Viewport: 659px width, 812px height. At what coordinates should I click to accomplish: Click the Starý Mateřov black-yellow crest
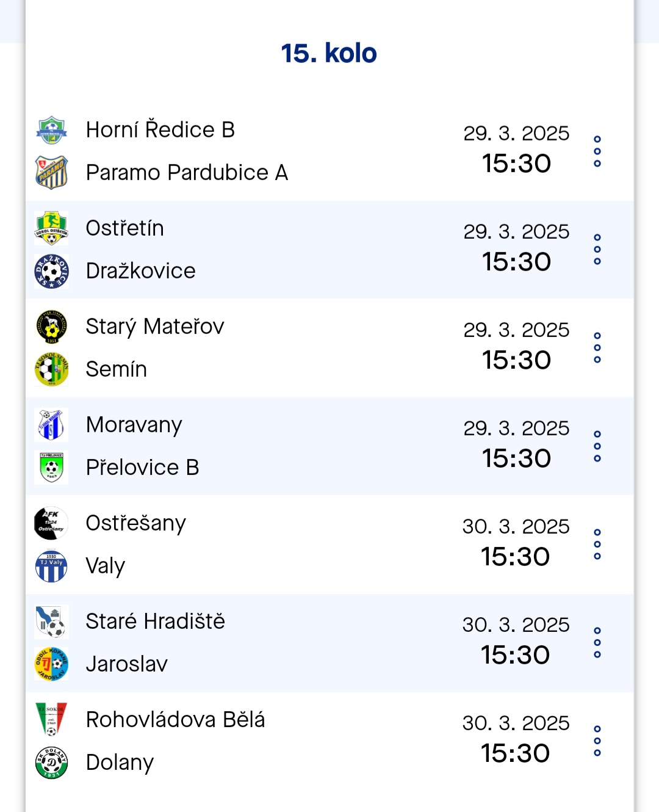[51, 327]
